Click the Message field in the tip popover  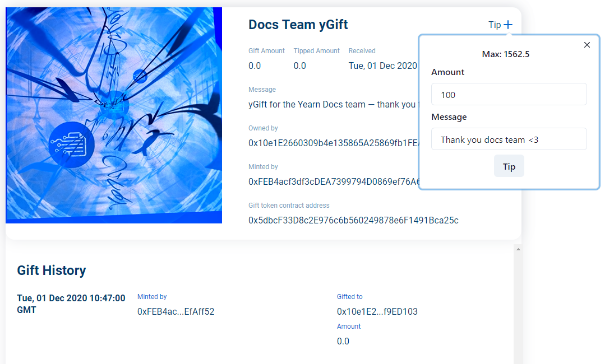coord(509,139)
